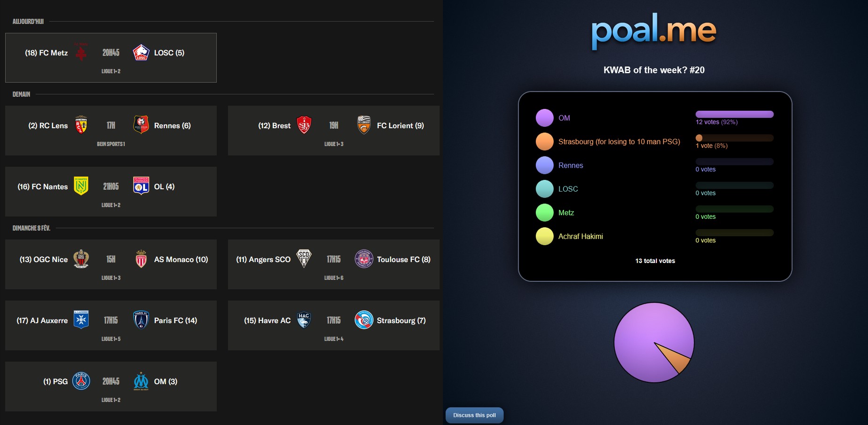Click the '(11) Angers SCO' team name

pos(263,259)
